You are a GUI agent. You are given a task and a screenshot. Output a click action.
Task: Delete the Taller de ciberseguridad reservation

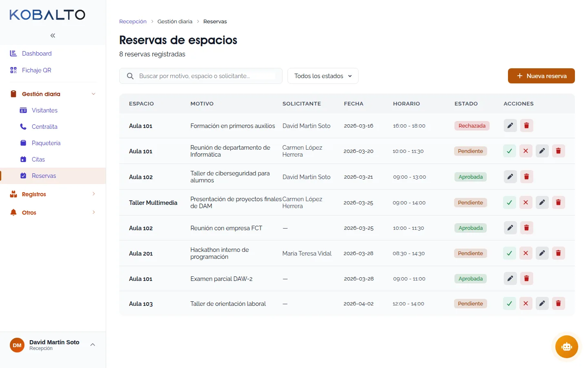(526, 177)
